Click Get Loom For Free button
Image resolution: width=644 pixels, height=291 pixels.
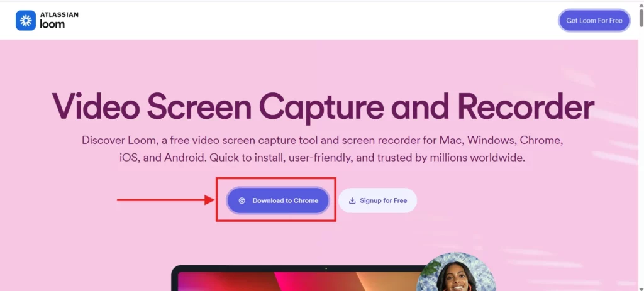pos(594,21)
